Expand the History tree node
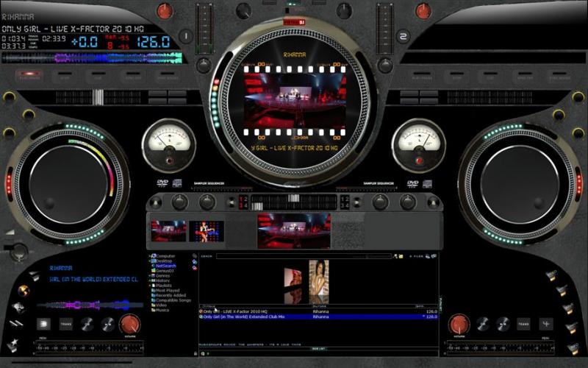This screenshot has width=588, height=368. pyautogui.click(x=150, y=280)
